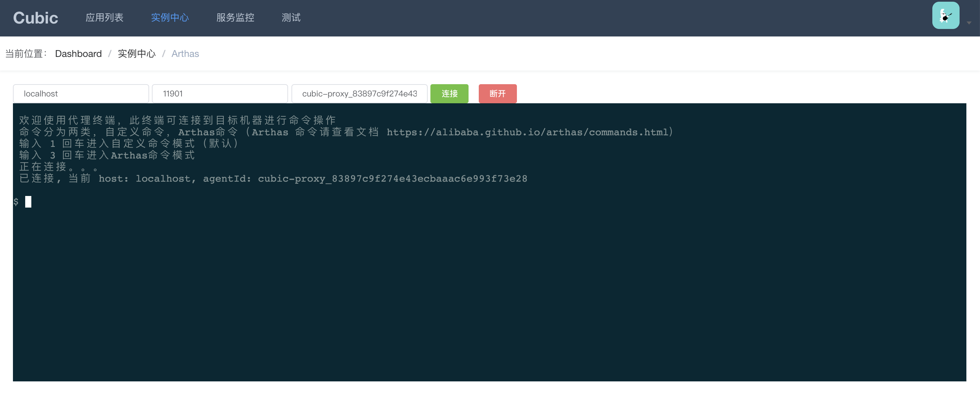Viewport: 980px width, 394px height.
Task: Click the cubic-proxy agent ID field
Action: (359, 94)
